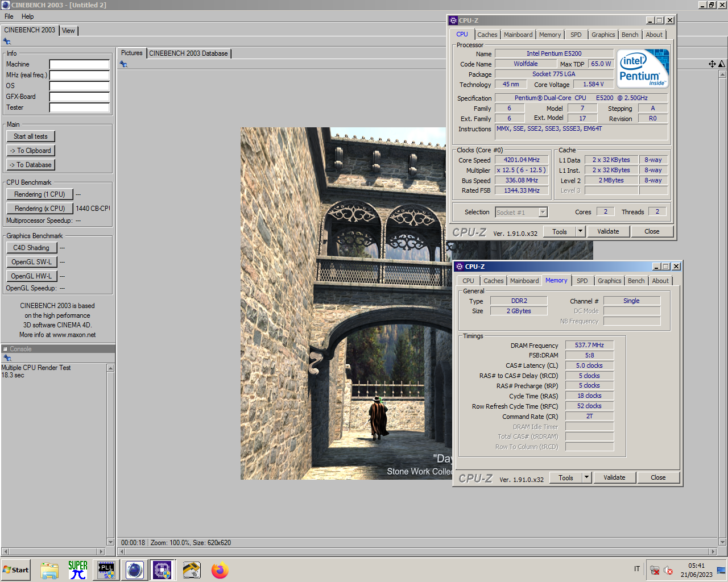Select the Pictures tab
This screenshot has height=582, width=728.
click(x=132, y=53)
